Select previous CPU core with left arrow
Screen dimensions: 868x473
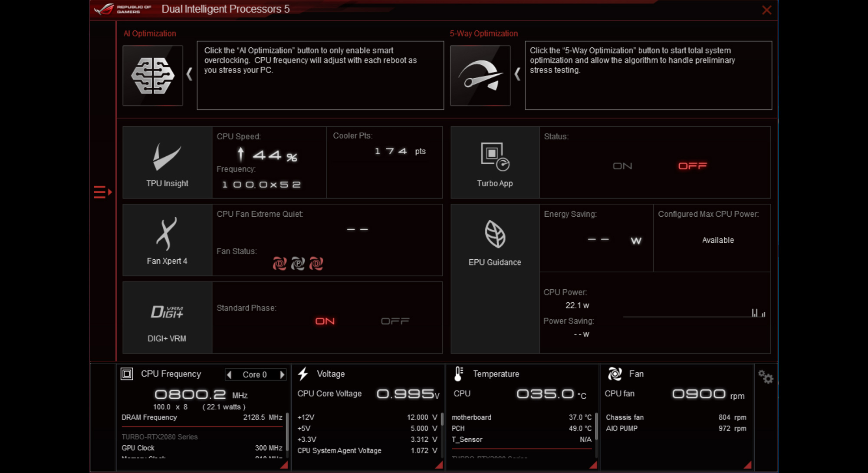coord(229,374)
